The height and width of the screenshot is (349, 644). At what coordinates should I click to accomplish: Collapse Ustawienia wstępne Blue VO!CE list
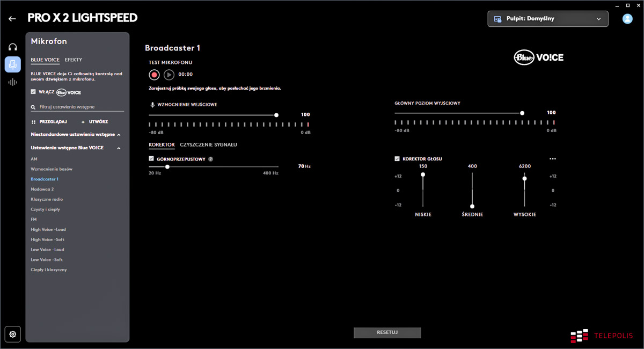119,148
